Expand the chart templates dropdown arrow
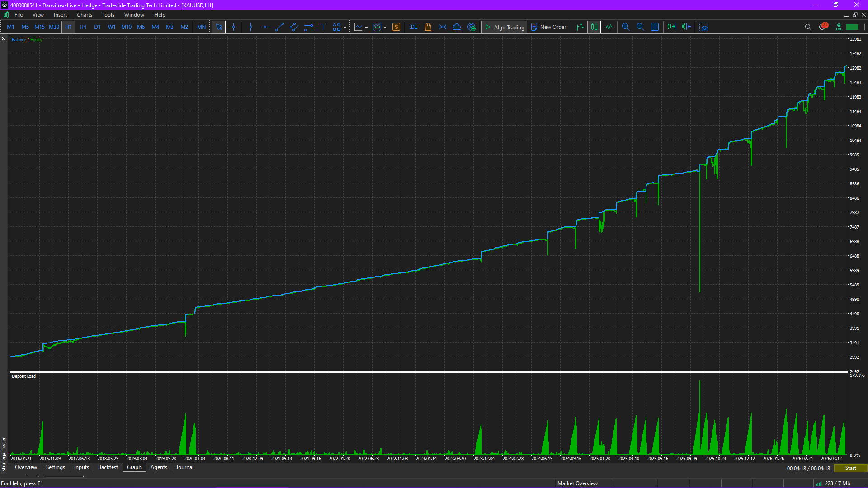868x488 pixels. click(x=385, y=28)
